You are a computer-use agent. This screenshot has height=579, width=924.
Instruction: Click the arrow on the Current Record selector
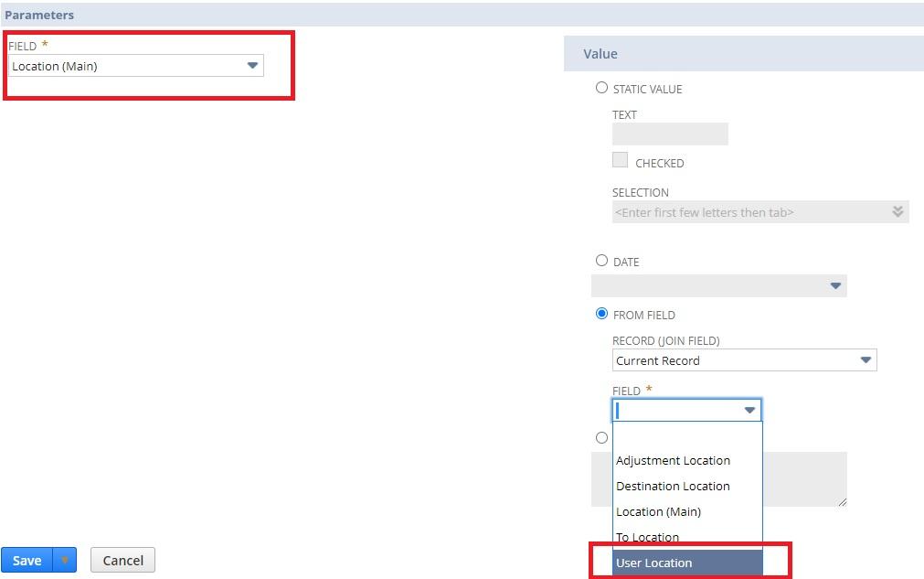[866, 359]
